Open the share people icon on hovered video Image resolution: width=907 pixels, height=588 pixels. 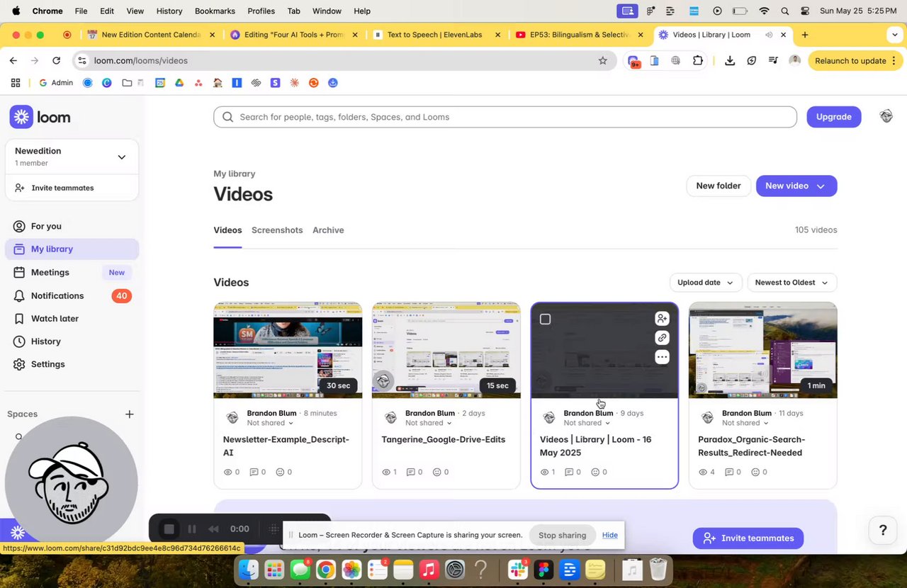(x=662, y=319)
